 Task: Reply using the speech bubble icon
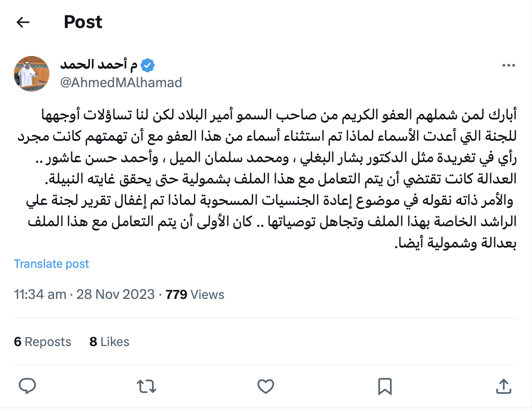[x=28, y=386]
